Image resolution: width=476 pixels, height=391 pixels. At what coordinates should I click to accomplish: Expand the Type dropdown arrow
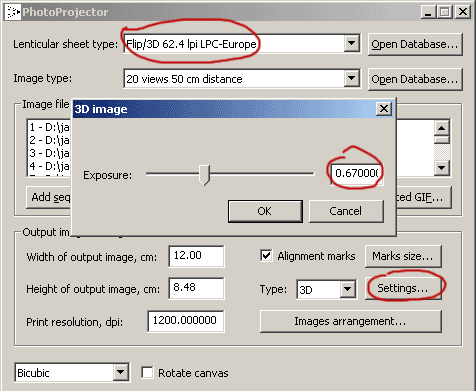(x=347, y=289)
